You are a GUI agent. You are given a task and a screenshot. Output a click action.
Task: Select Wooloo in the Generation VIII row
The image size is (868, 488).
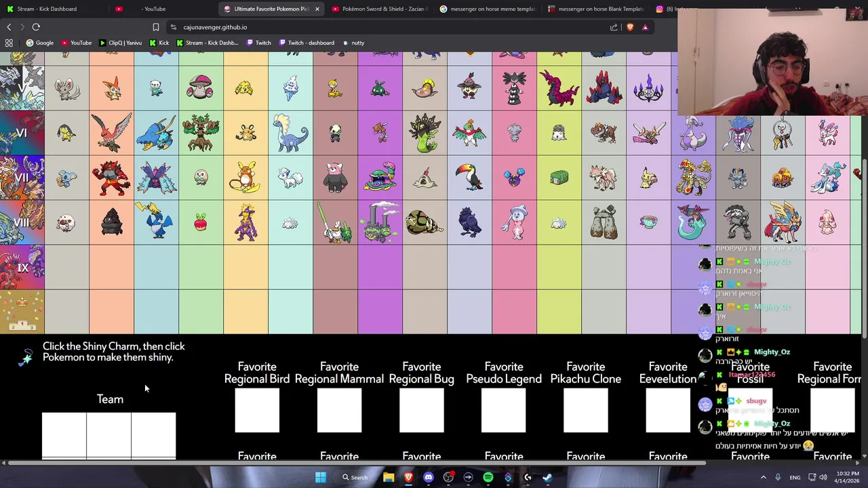coord(66,223)
